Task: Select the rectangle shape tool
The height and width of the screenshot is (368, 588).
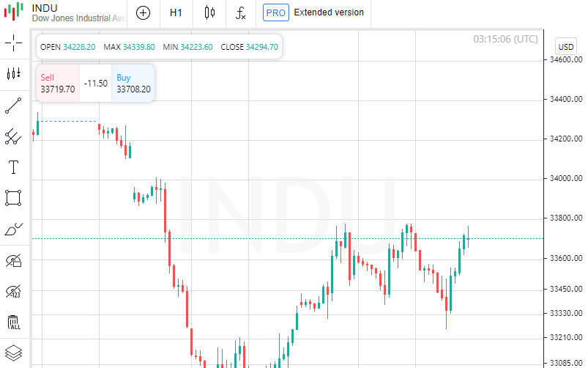Action: click(x=13, y=198)
